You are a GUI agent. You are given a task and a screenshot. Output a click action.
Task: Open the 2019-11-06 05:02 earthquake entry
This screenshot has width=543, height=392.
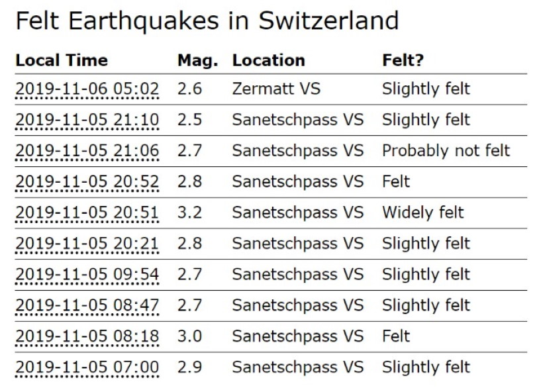87,89
